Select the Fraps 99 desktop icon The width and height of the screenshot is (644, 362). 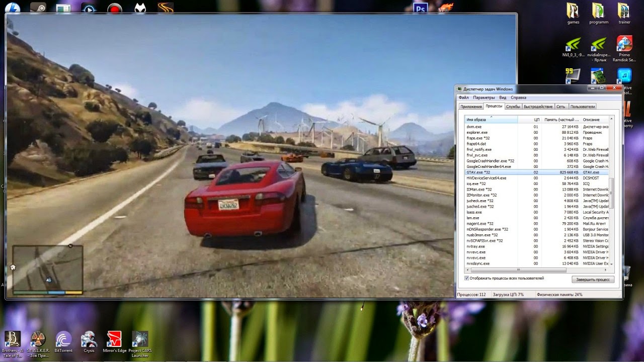point(573,76)
